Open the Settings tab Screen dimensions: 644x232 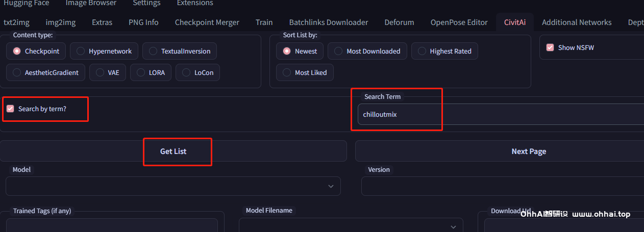[146, 3]
